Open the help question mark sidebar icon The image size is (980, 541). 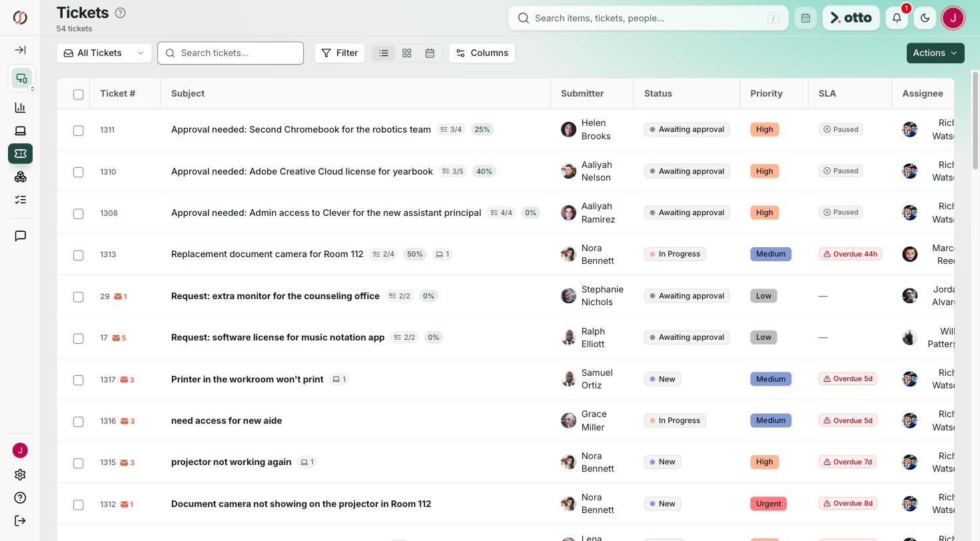click(20, 498)
